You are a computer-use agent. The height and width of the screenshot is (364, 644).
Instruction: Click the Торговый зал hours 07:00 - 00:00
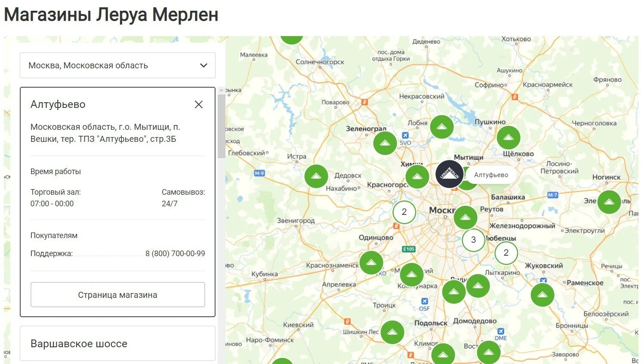[52, 204]
